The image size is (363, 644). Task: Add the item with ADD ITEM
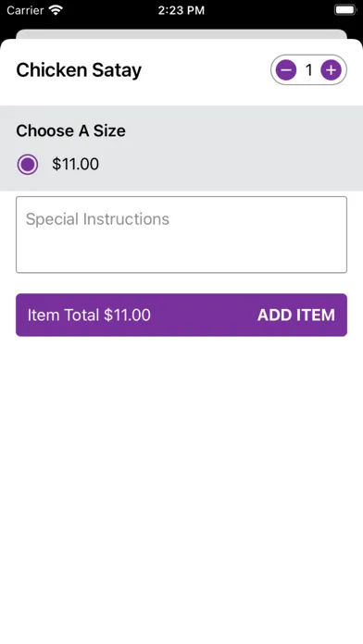[x=296, y=315]
